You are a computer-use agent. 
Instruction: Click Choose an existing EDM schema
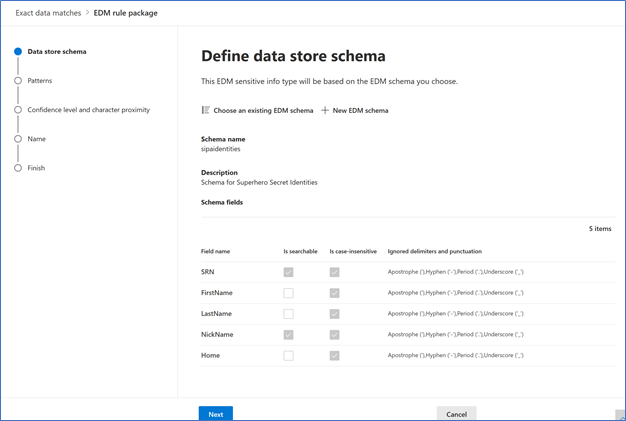(263, 111)
